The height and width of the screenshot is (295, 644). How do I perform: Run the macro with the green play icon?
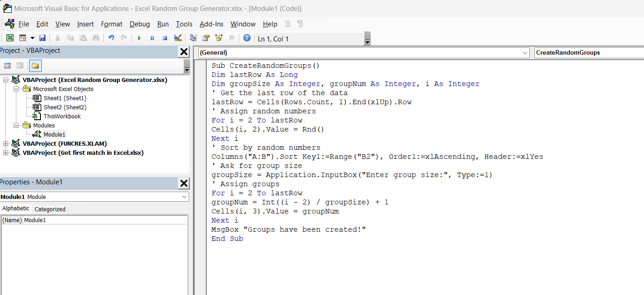coord(139,38)
